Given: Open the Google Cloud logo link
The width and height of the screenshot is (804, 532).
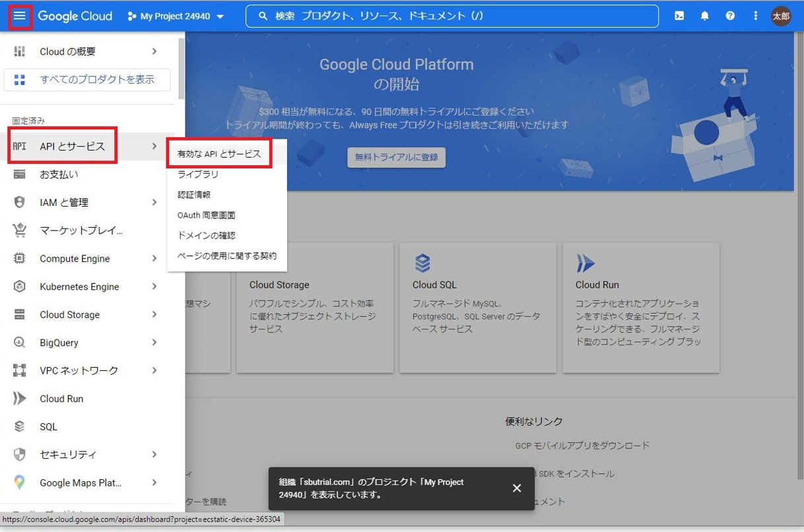Looking at the screenshot, I should pyautogui.click(x=75, y=16).
